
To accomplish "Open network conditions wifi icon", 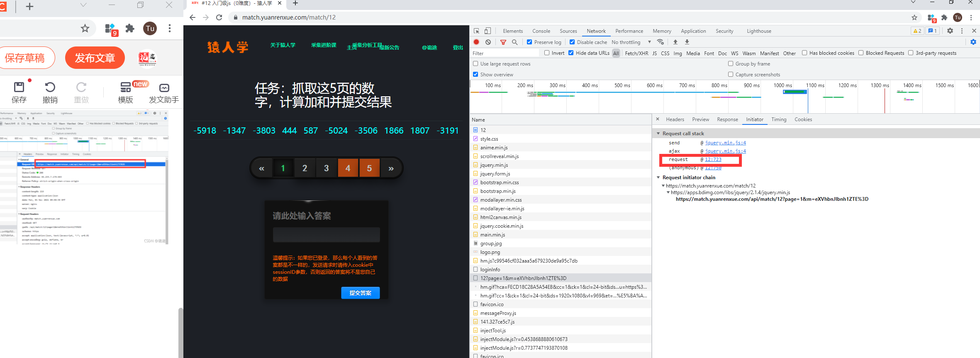I will coord(661,42).
